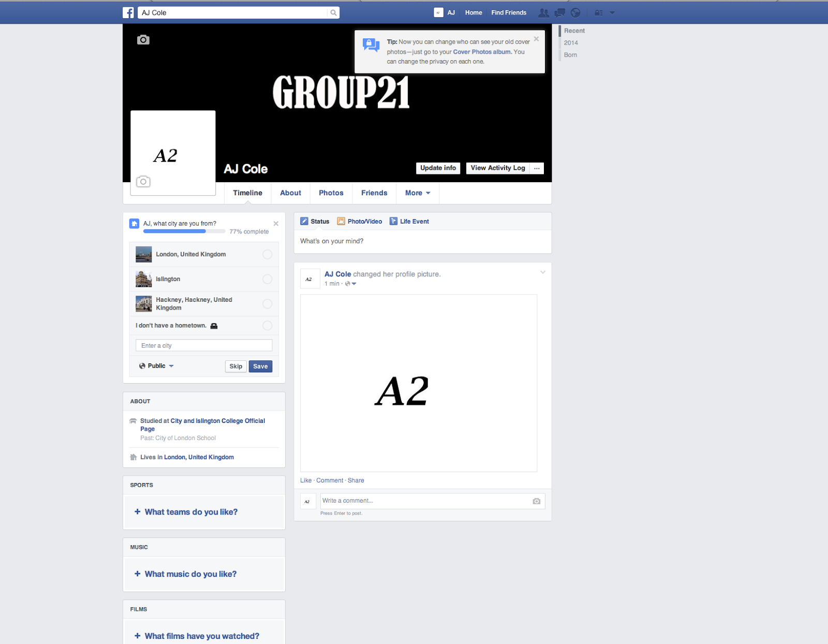Click View Activity Log button
Image resolution: width=828 pixels, height=644 pixels.
point(498,168)
